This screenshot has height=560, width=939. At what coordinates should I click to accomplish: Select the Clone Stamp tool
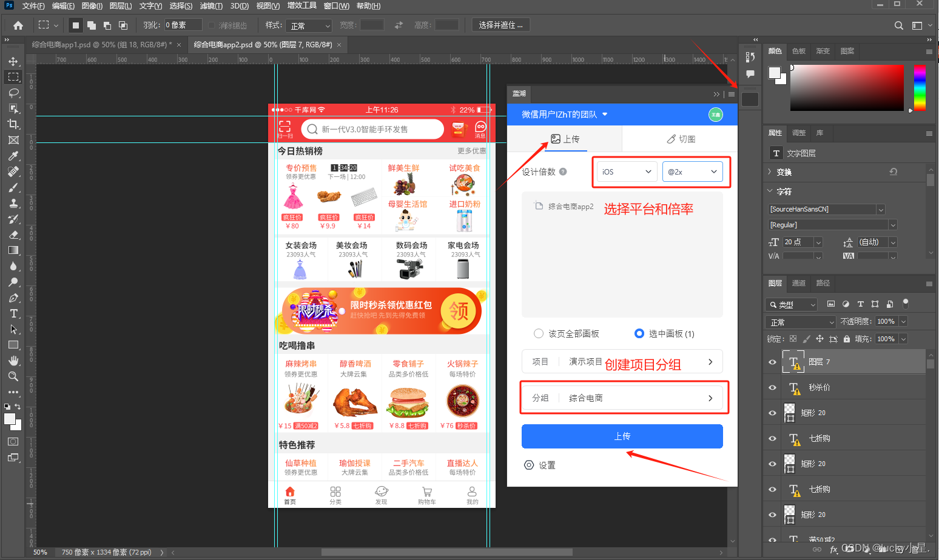click(x=13, y=203)
